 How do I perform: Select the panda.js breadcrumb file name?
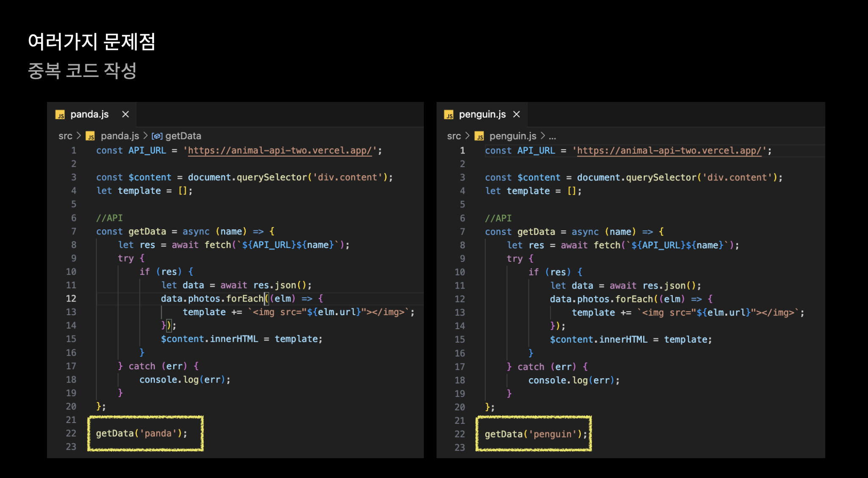(x=119, y=136)
